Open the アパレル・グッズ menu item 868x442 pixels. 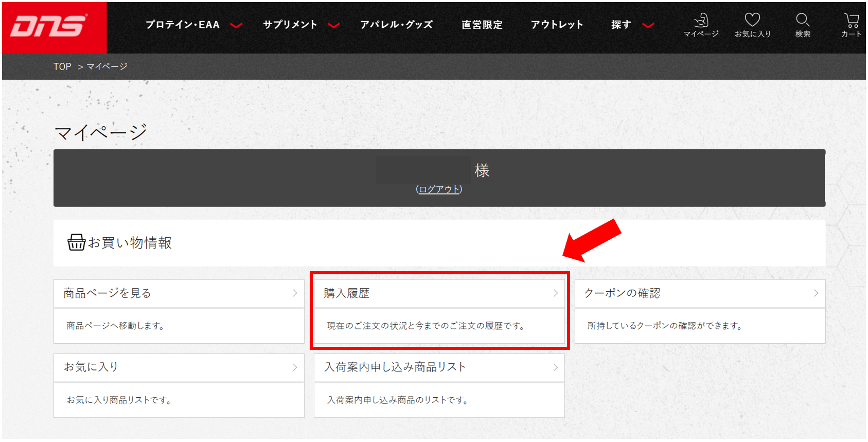point(397,25)
